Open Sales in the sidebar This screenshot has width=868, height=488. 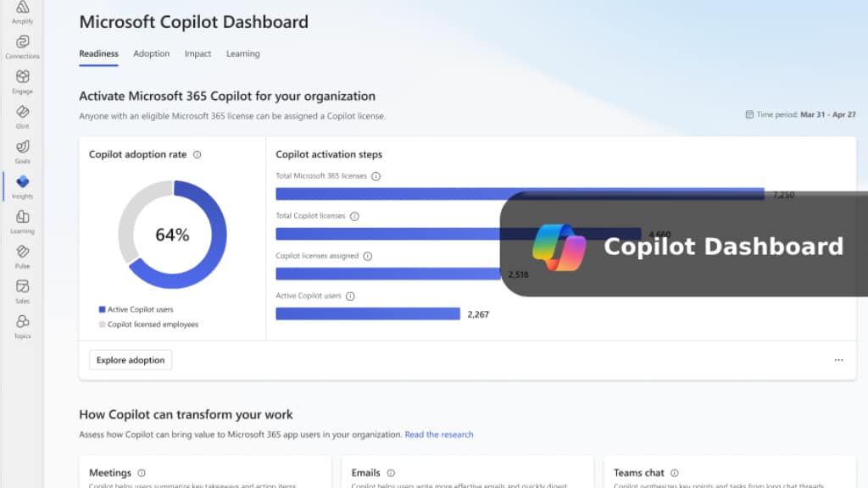22,291
